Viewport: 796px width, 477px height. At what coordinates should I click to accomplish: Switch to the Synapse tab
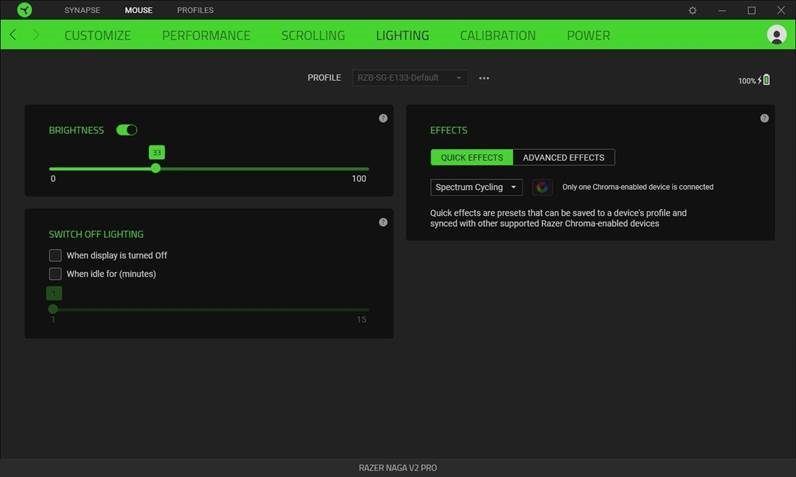point(82,10)
